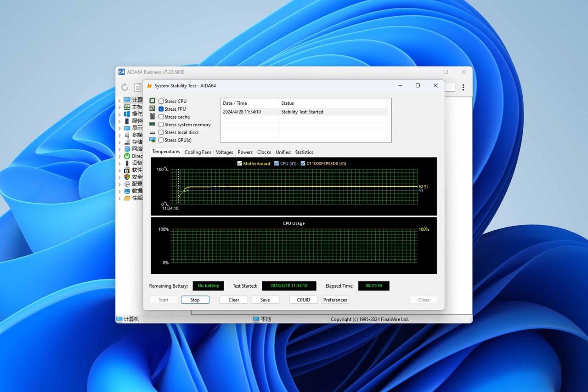588x392 pixels.
Task: Select the 服务器 server tower icon in the tree
Action: coord(127,121)
